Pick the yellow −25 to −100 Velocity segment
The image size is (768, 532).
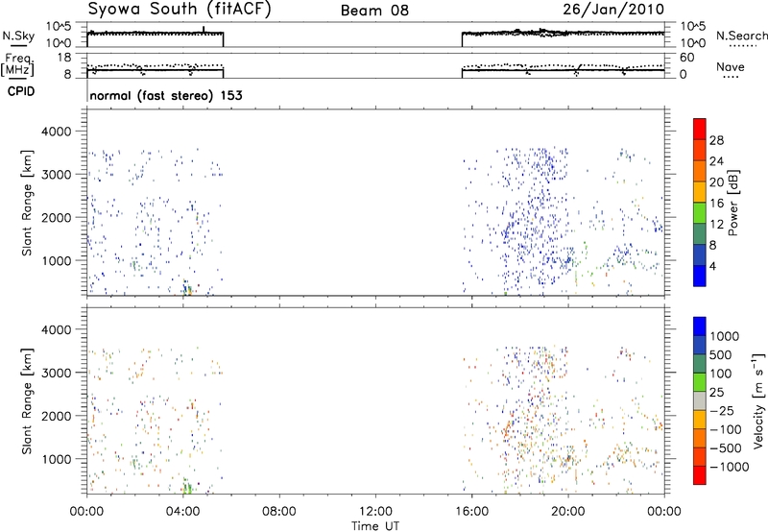click(700, 420)
